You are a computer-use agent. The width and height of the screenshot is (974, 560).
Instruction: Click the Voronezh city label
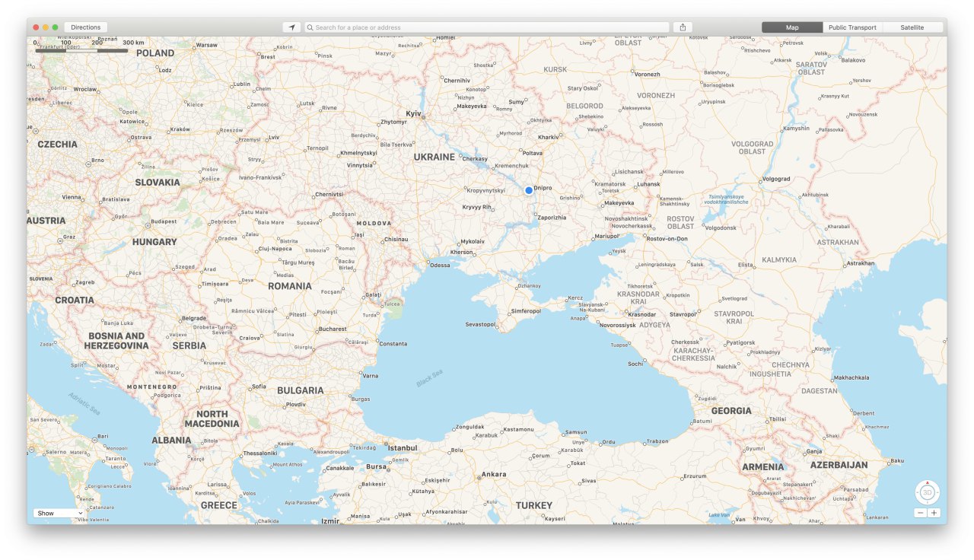click(648, 74)
